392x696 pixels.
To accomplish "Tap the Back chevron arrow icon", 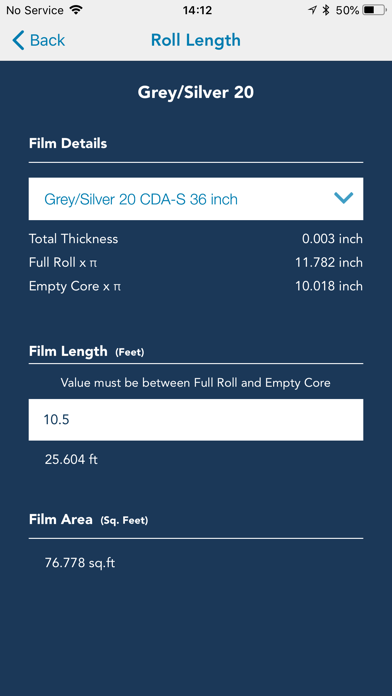I will pyautogui.click(x=18, y=40).
